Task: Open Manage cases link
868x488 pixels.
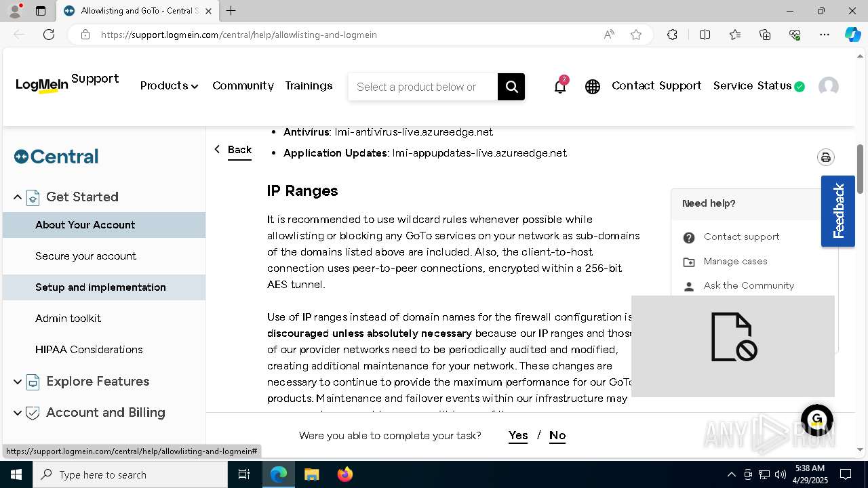Action: 735,261
